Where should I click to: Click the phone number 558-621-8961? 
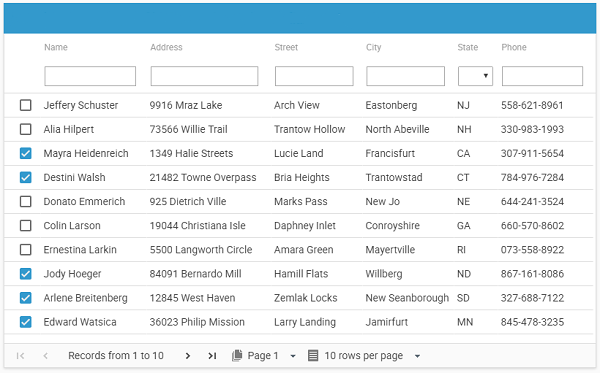532,105
